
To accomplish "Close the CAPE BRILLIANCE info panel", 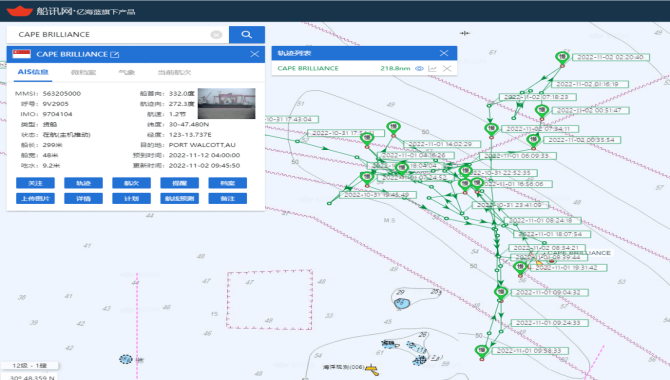I will click(x=255, y=54).
